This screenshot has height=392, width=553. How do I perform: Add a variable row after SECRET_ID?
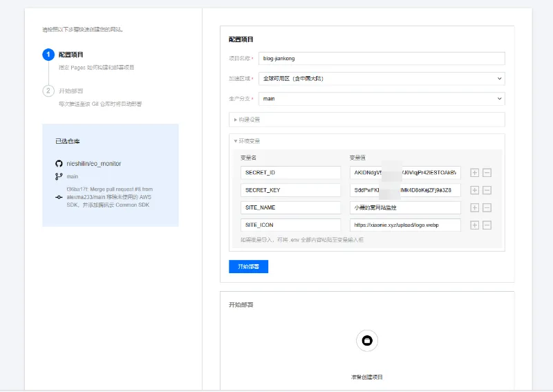474,173
